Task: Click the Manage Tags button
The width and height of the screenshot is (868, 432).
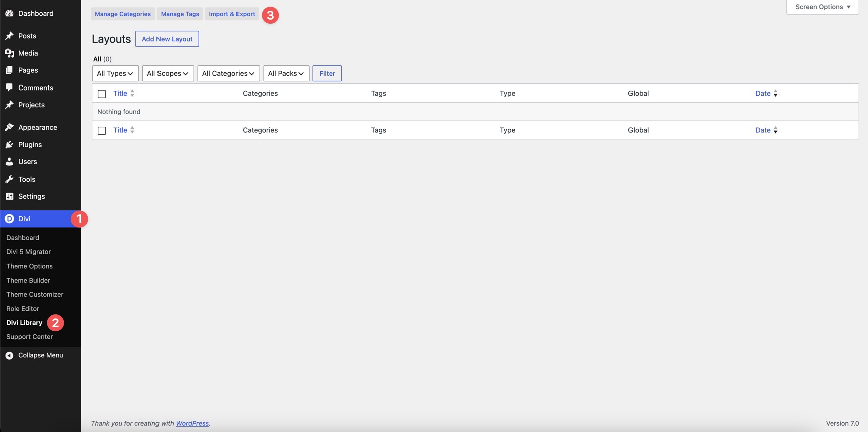Action: pyautogui.click(x=180, y=14)
